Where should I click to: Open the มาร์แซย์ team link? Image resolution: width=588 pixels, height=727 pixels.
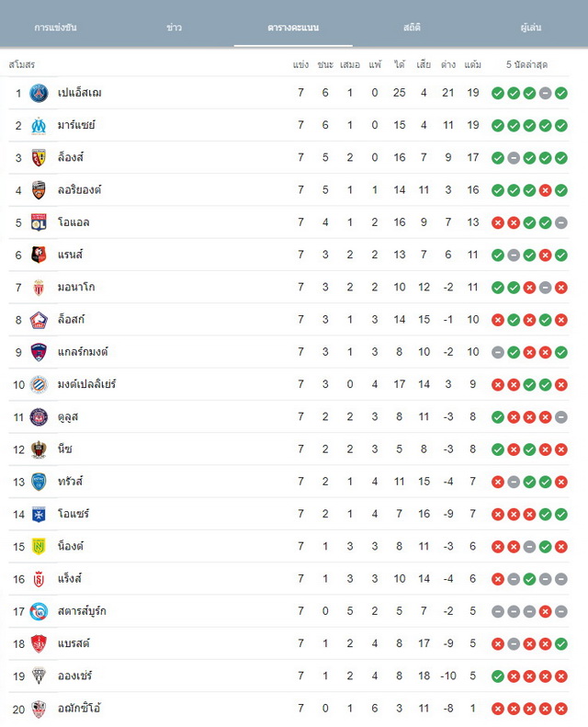pos(76,125)
